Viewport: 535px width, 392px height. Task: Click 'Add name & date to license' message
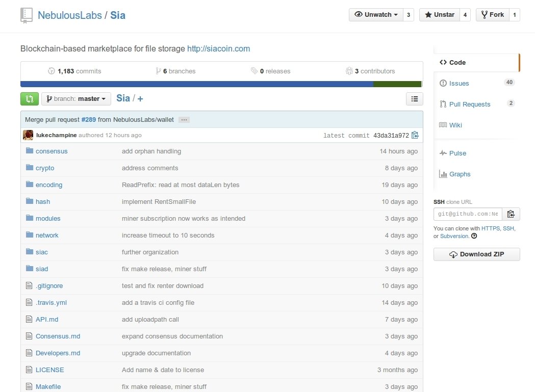(163, 370)
